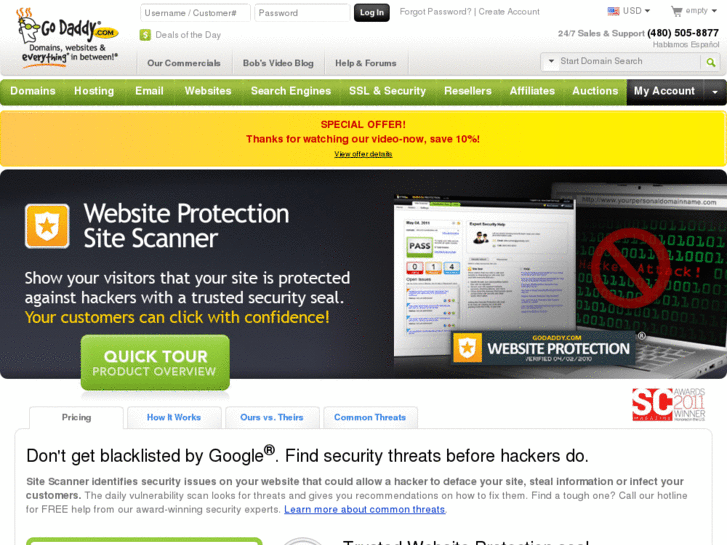Click the Log In button
Image resolution: width=727 pixels, height=545 pixels.
click(372, 13)
